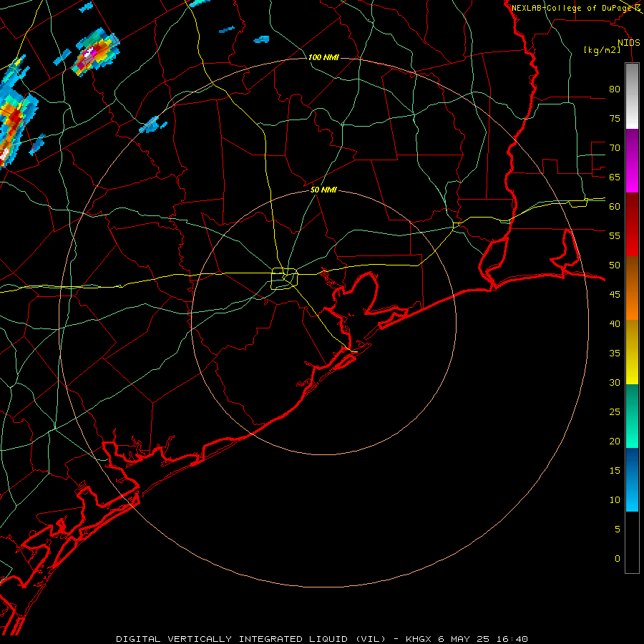Click the legend value "25"
The height and width of the screenshot is (644, 644).
click(615, 412)
